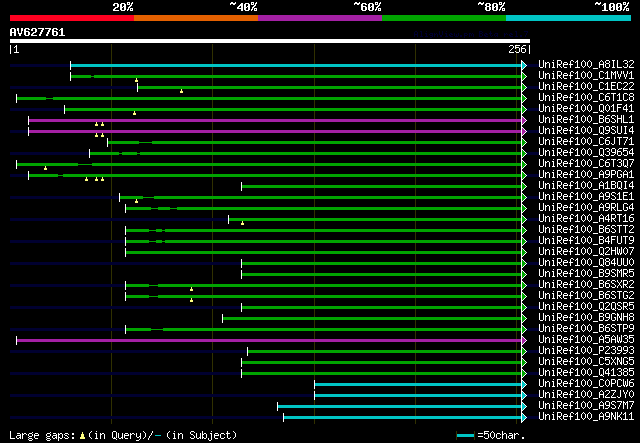
Task: Select the UniRef100_A9S7M7 label
Action: (586, 406)
